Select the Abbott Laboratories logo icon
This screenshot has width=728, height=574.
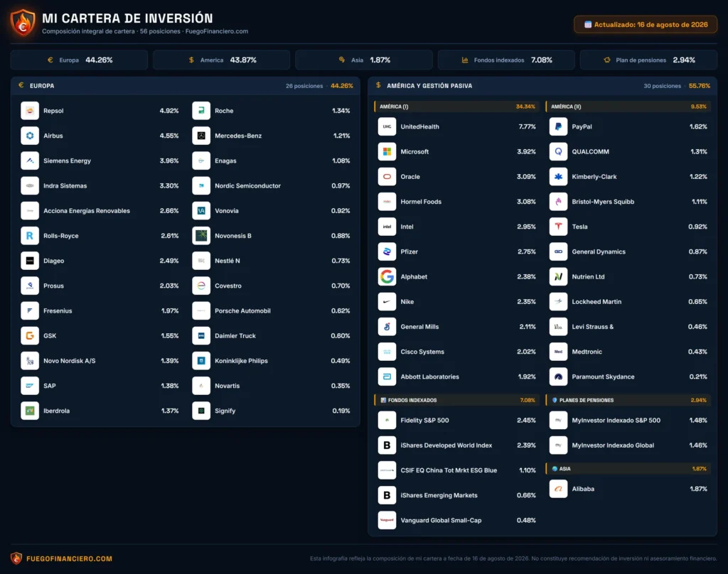(x=387, y=377)
